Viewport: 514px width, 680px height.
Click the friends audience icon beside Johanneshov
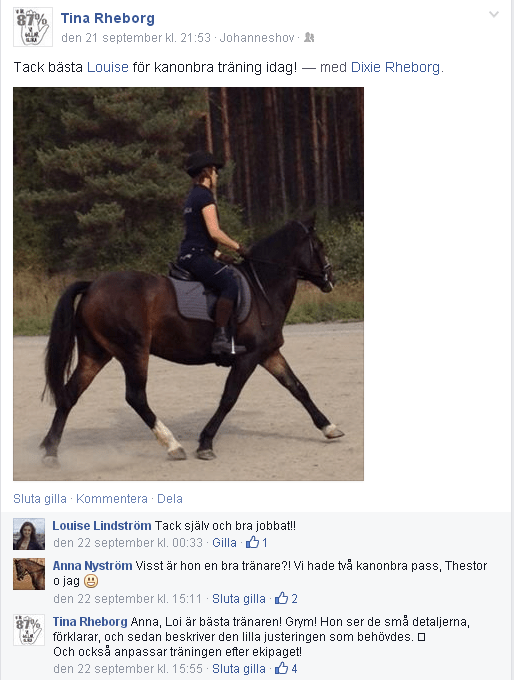309,38
